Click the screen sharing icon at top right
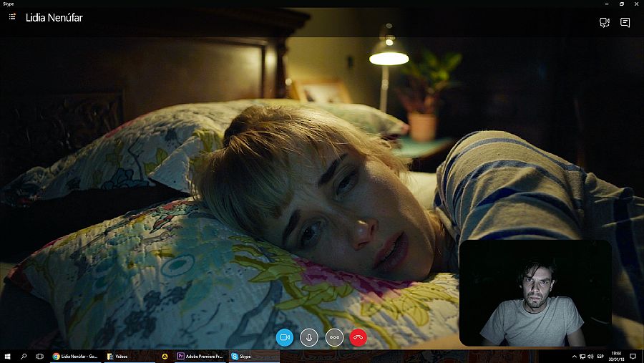The height and width of the screenshot is (363, 644). click(x=605, y=23)
